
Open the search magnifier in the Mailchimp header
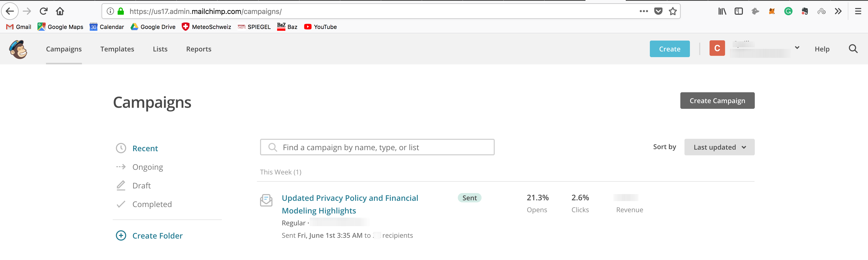pos(853,49)
